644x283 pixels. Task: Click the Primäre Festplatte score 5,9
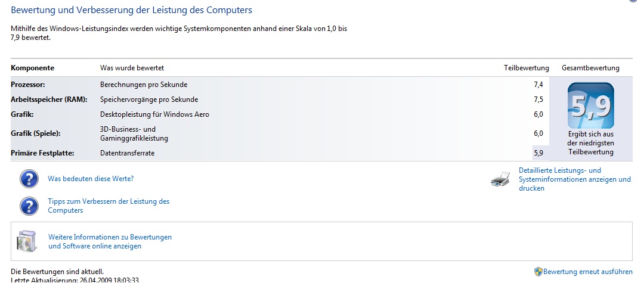pyautogui.click(x=538, y=153)
